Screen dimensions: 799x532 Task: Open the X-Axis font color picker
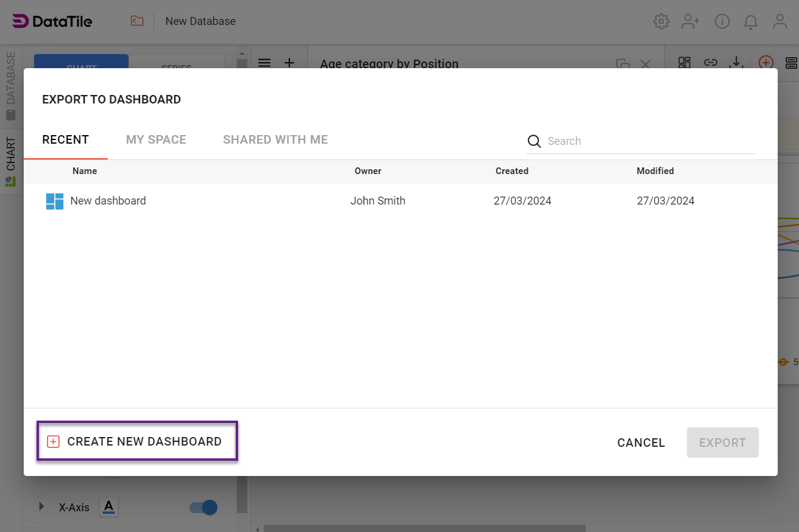click(108, 506)
